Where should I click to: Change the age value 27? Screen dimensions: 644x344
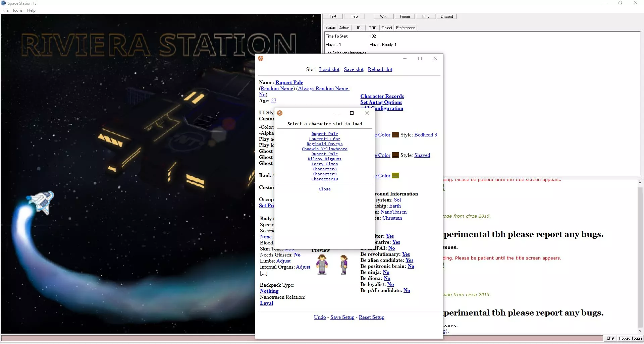[274, 101]
